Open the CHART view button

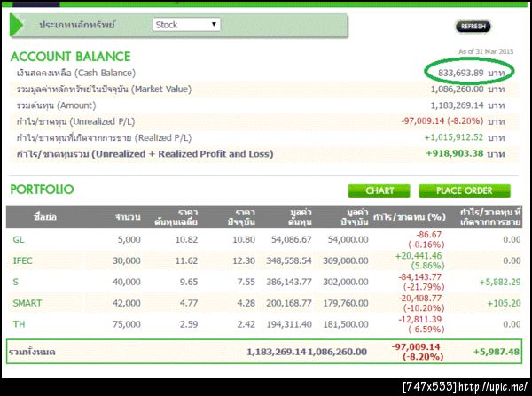tap(379, 190)
